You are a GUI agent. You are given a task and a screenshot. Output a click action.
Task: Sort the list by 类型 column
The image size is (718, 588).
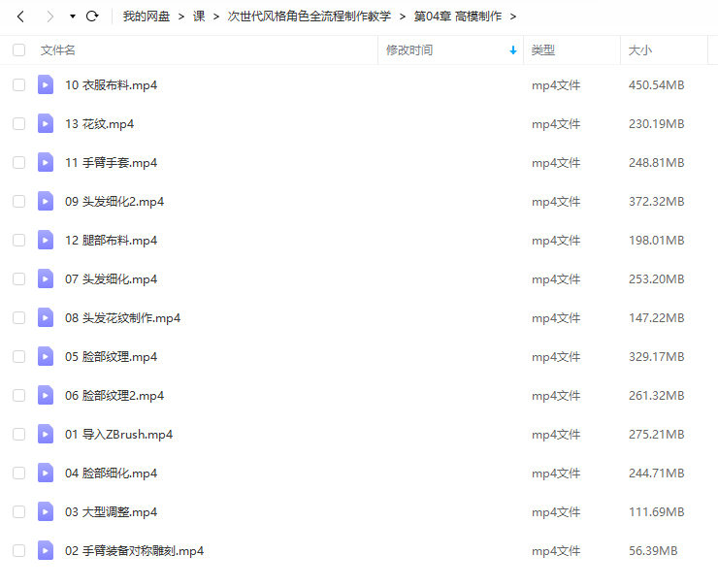point(543,50)
